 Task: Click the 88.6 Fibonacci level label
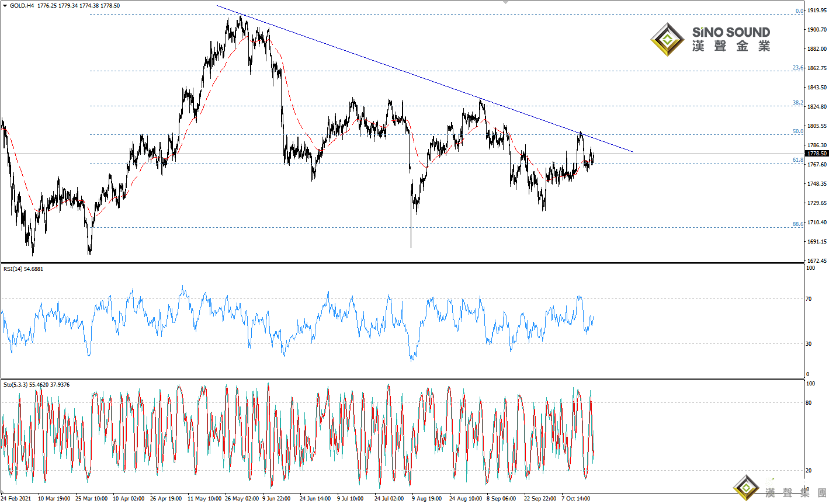point(797,224)
